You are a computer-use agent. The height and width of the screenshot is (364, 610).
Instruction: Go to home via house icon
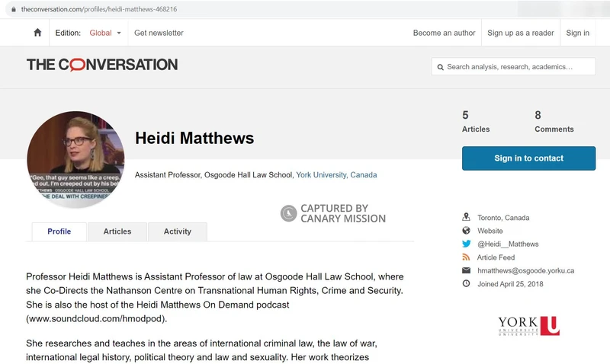click(x=37, y=33)
